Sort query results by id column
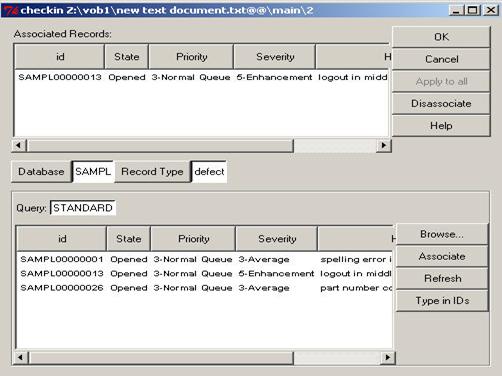 pos(62,239)
